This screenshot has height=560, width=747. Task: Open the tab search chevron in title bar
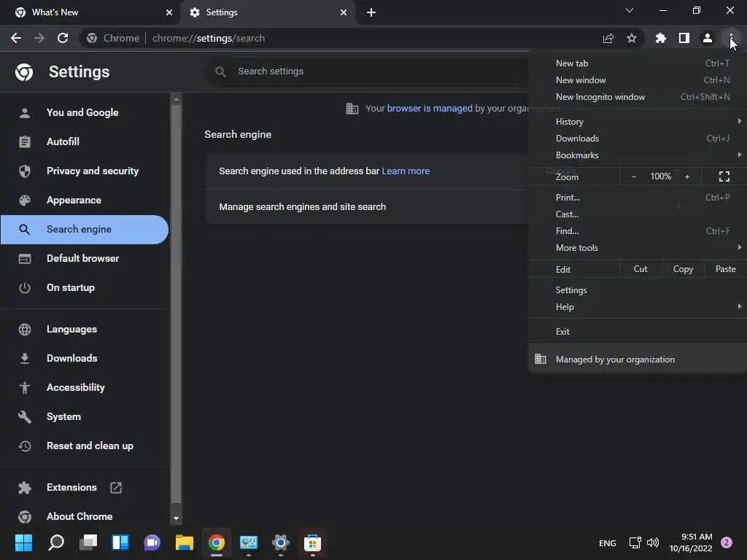[x=630, y=10]
